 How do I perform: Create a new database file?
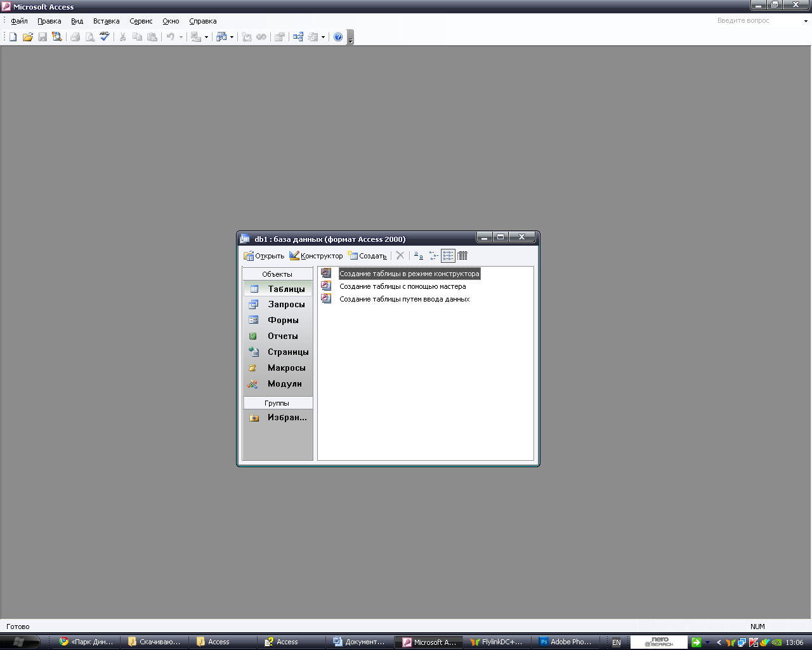tap(13, 37)
